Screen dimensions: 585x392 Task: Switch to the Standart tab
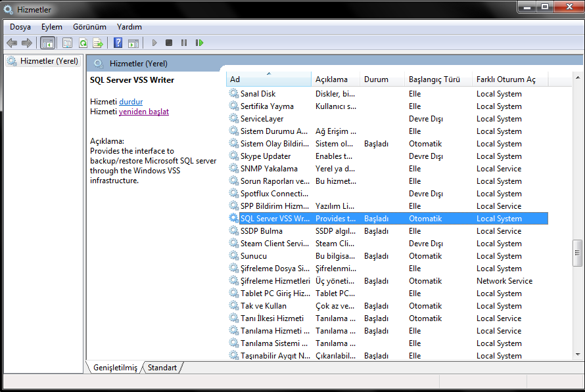(x=162, y=368)
